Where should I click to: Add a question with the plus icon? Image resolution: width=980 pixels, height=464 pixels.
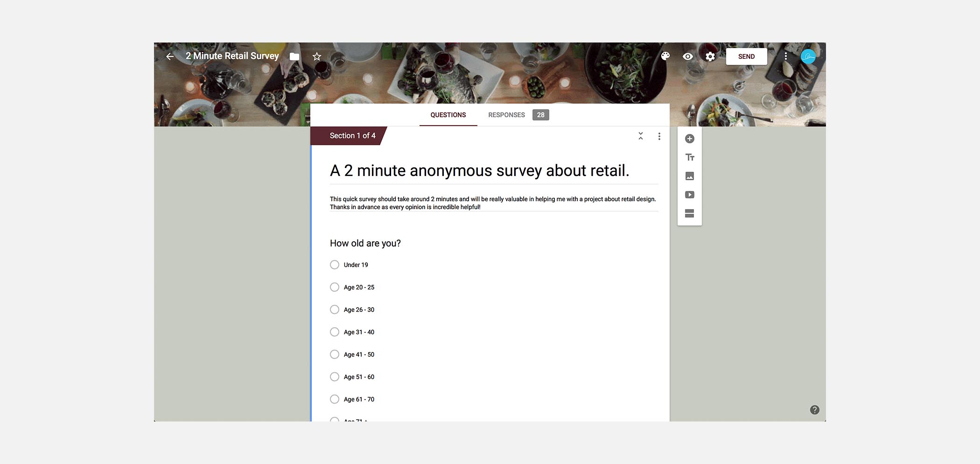click(x=690, y=139)
